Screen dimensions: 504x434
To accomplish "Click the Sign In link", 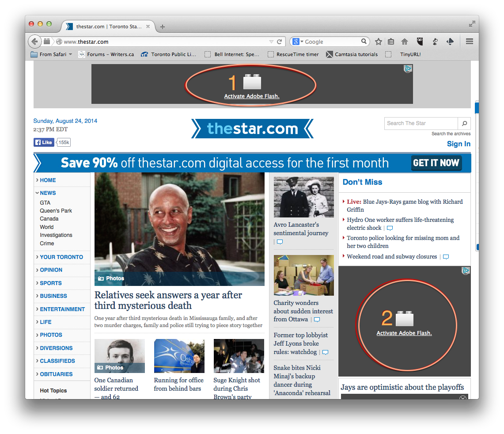I will (459, 144).
